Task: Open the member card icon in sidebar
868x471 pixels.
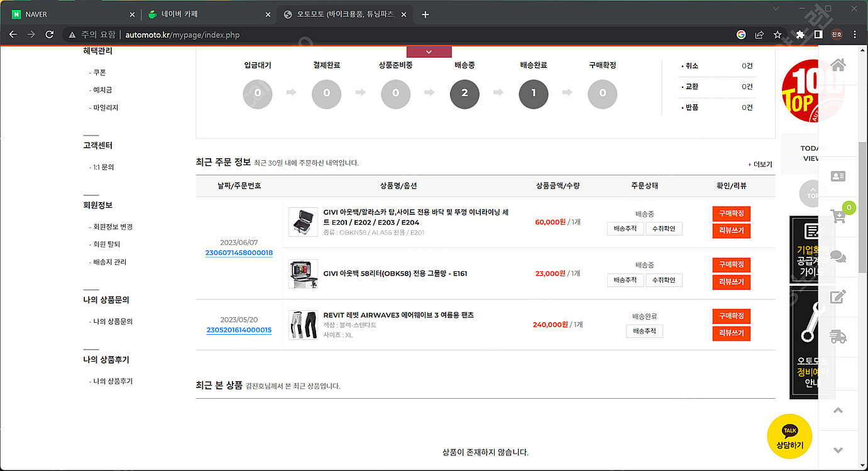Action: click(838, 176)
